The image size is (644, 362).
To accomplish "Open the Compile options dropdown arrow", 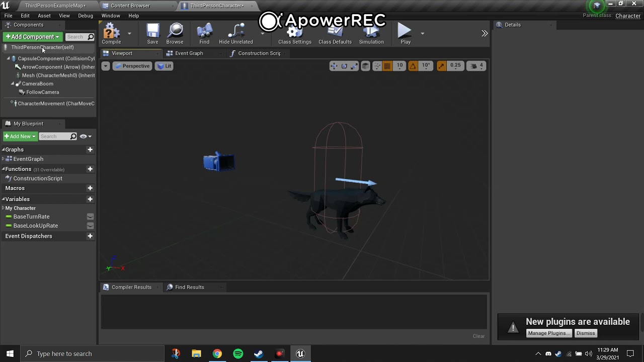I will [x=129, y=34].
